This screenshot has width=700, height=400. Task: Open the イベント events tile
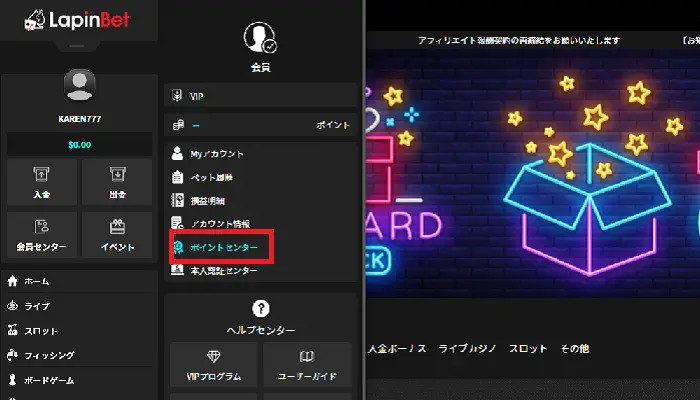117,234
